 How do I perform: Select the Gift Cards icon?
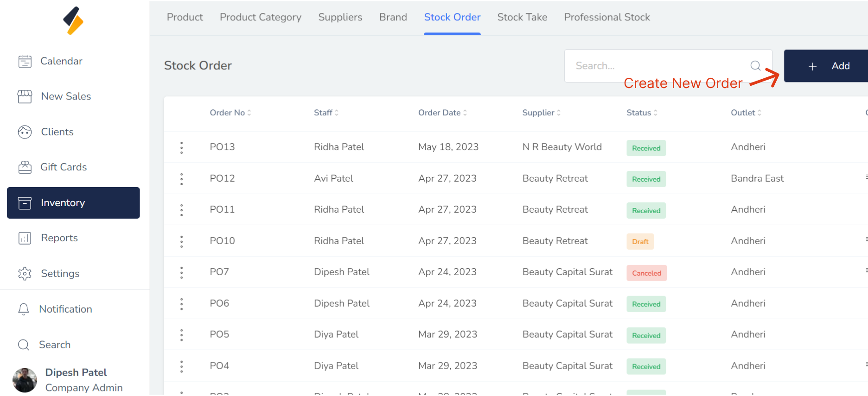click(25, 167)
